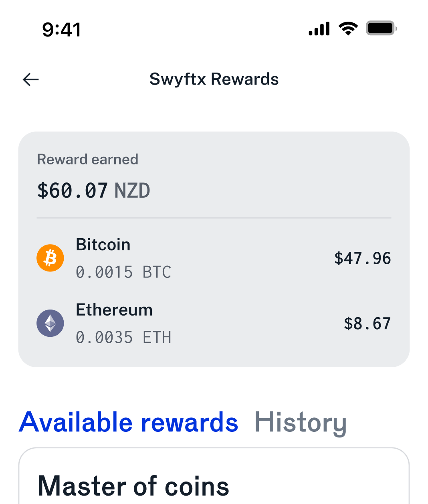Tap the 0.0015 BTC amount

pyautogui.click(x=124, y=272)
